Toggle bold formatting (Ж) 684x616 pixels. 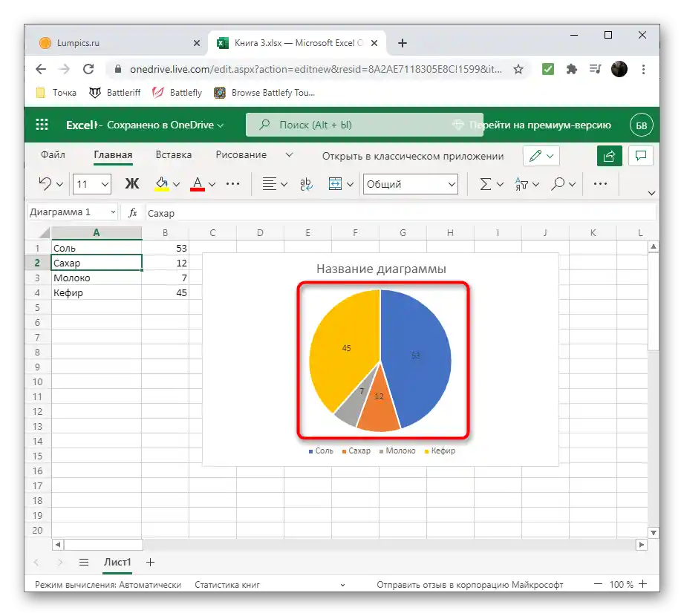131,184
